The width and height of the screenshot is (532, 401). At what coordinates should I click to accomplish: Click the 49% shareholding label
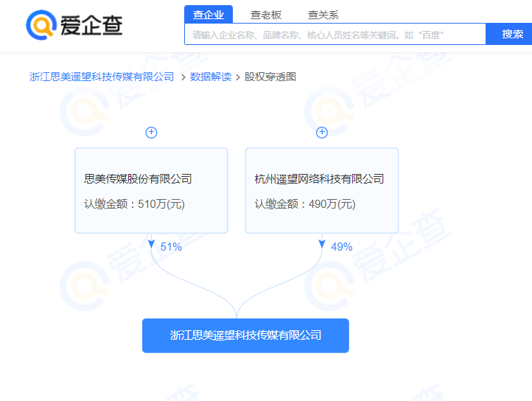coord(342,247)
